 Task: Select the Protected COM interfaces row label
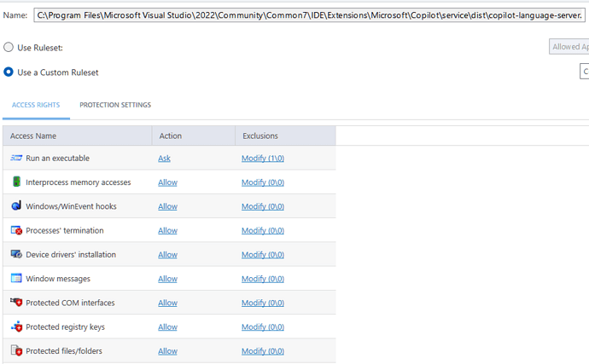coord(70,303)
